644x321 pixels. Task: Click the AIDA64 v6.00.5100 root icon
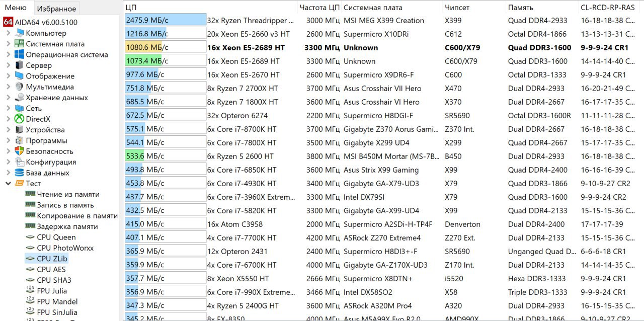point(8,22)
